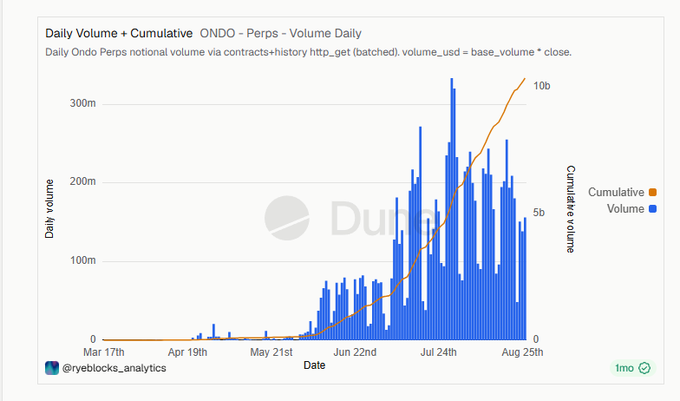This screenshot has width=680, height=401.
Task: Click the Mar 17th date axis label
Action: tap(104, 352)
